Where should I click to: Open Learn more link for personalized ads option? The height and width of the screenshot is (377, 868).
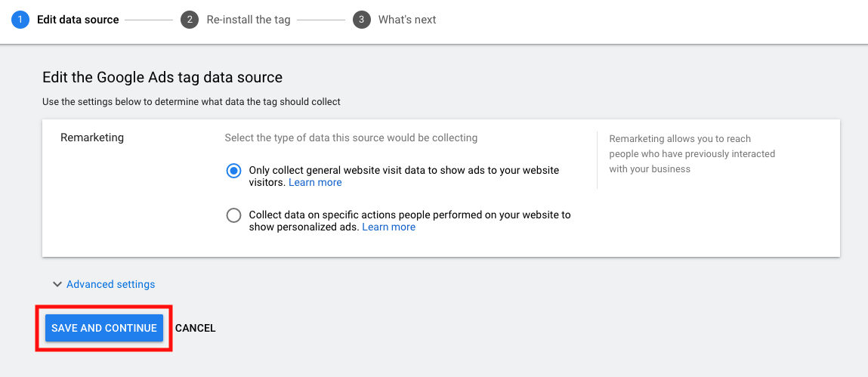coord(388,227)
